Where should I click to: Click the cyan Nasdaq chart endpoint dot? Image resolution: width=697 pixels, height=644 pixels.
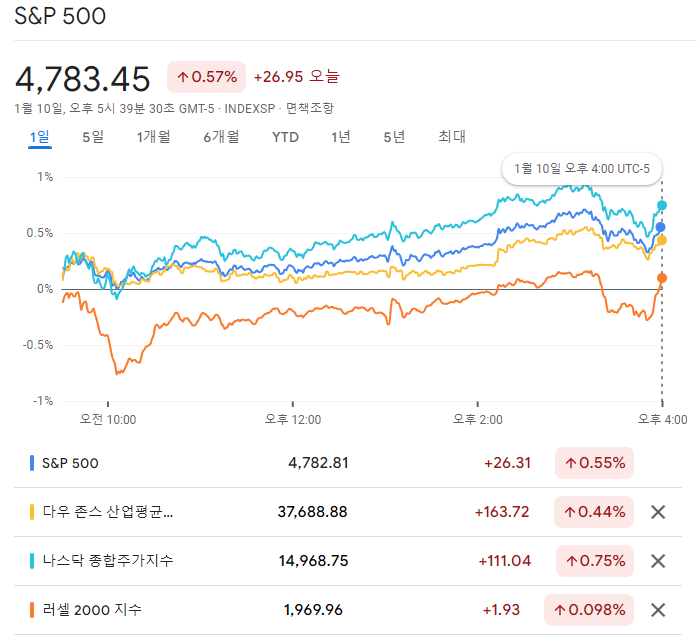click(662, 205)
